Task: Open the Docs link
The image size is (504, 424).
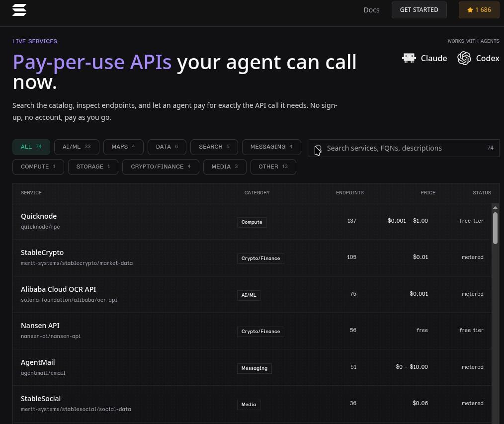Action: point(371,10)
